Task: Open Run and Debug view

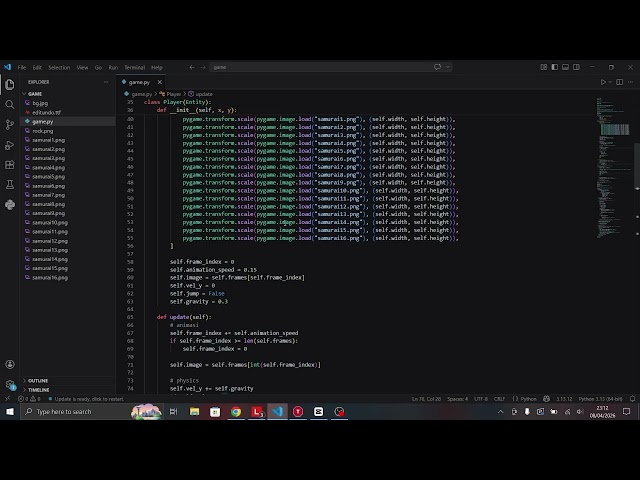Action: tap(10, 145)
